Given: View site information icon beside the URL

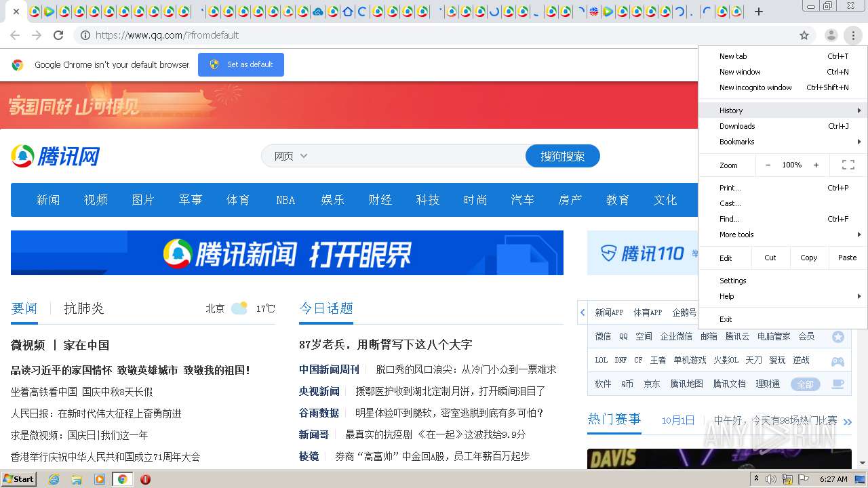Looking at the screenshot, I should click(x=85, y=35).
